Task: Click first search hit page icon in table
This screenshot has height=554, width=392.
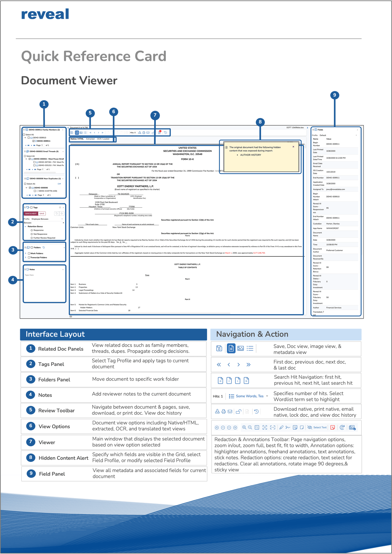Action: (220, 380)
